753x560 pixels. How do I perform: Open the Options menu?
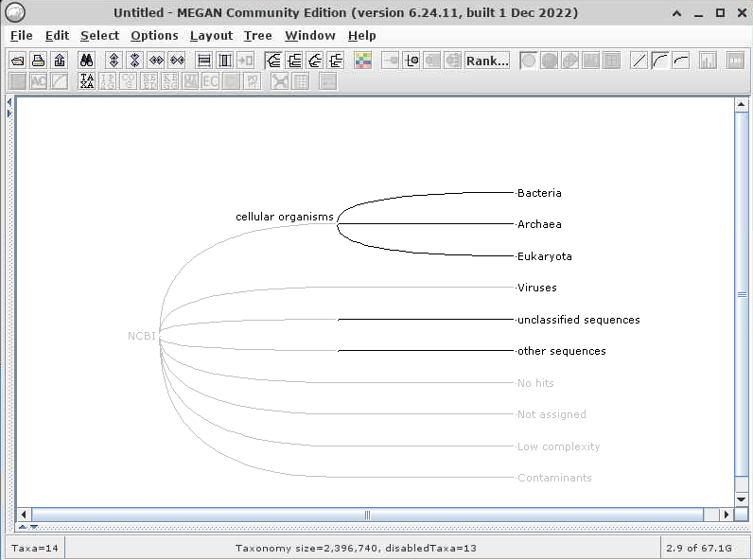pos(154,35)
